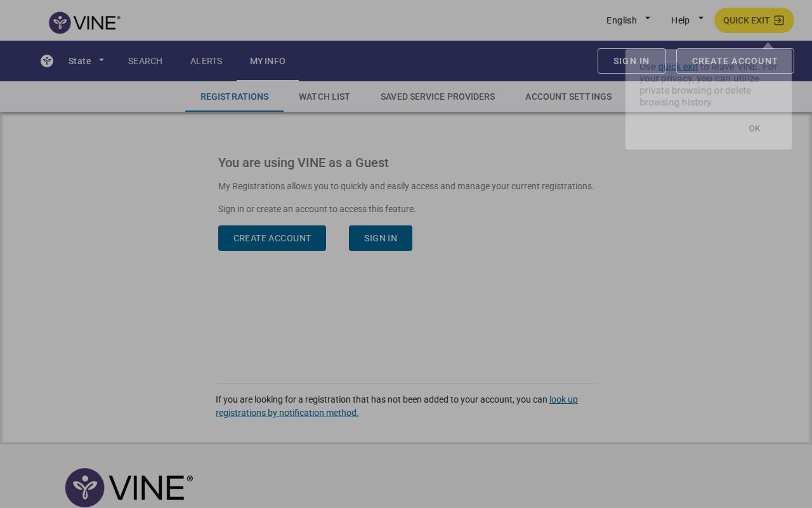Click the Quick Exit door icon
Screen dimensions: 812x508
pyautogui.click(x=779, y=20)
